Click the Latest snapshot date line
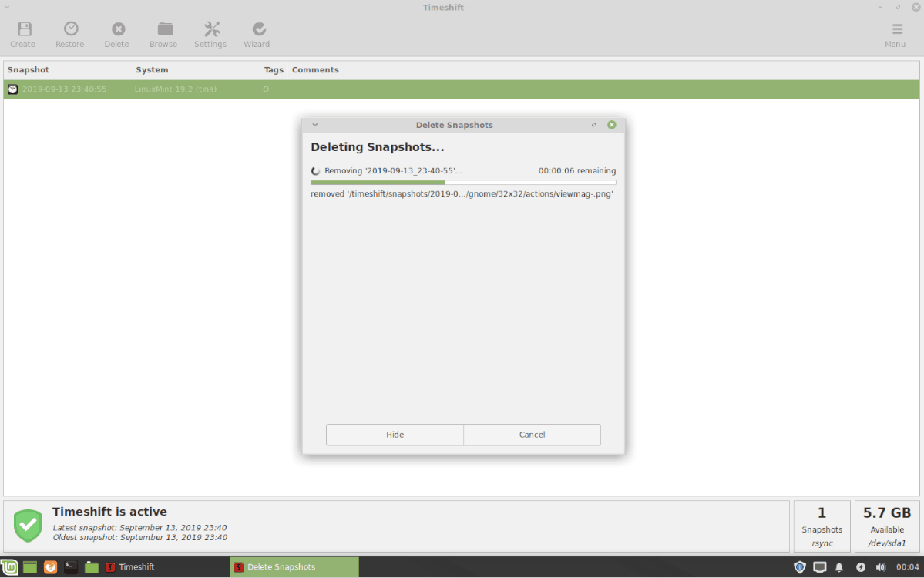 click(139, 528)
